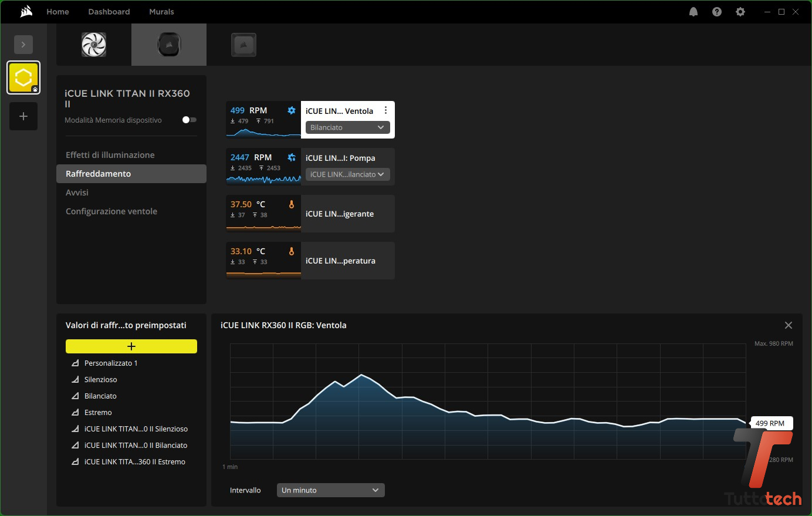Open the Raffreddamento section

tap(131, 174)
